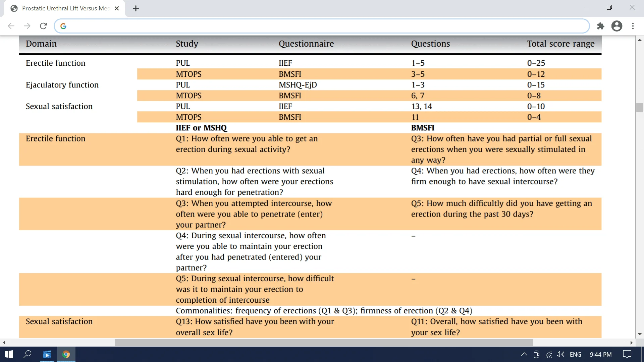
Task: Click the Chrome taskbar icon
Action: (x=66, y=354)
